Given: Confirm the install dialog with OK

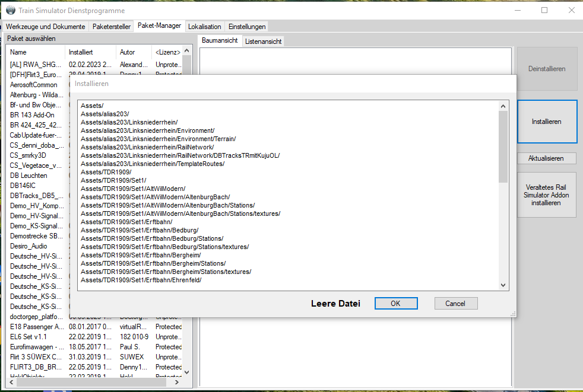Looking at the screenshot, I should pyautogui.click(x=396, y=303).
